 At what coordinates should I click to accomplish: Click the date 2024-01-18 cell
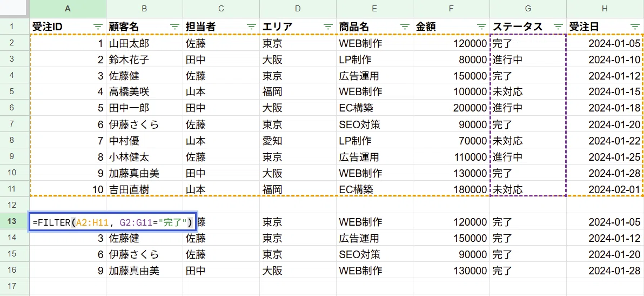tap(605, 108)
